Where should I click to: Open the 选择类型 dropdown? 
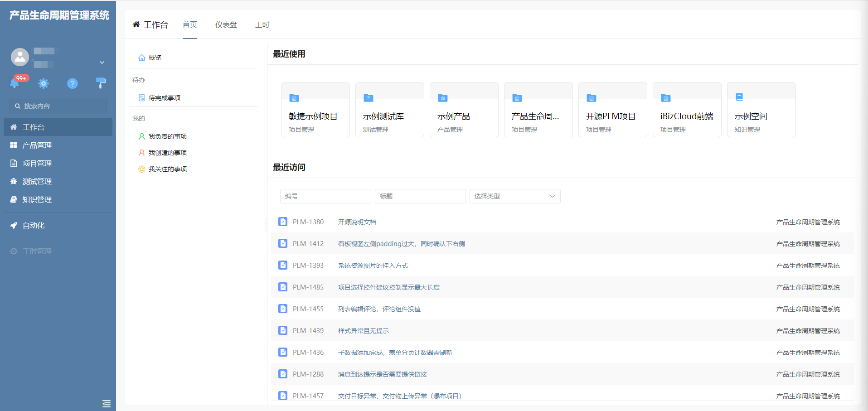click(515, 196)
